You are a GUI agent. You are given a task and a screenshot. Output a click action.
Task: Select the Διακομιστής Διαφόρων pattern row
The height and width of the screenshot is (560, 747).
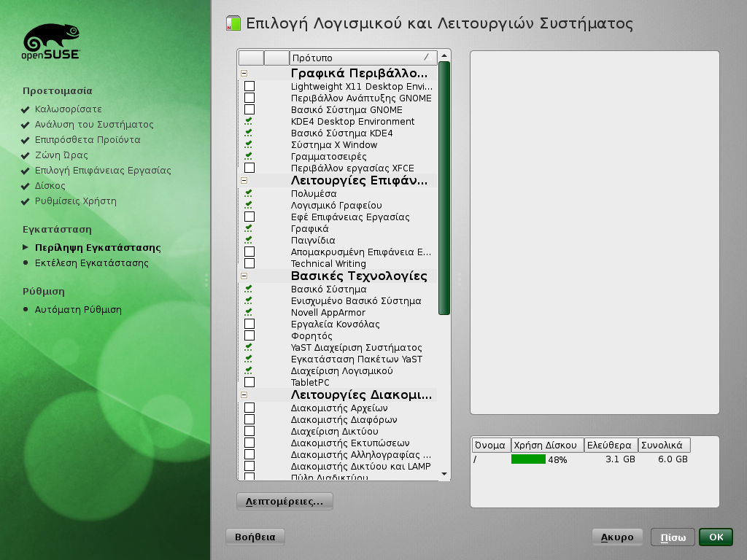click(337, 419)
